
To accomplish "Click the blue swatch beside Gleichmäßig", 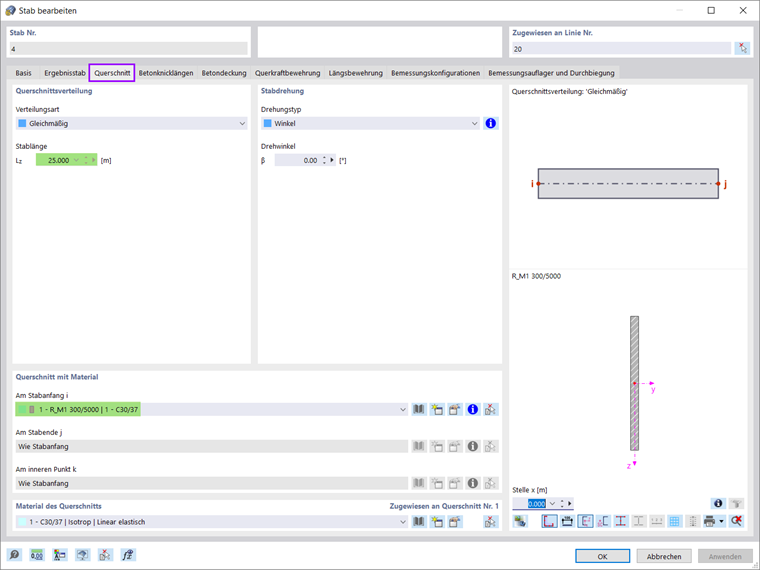I will [x=22, y=124].
